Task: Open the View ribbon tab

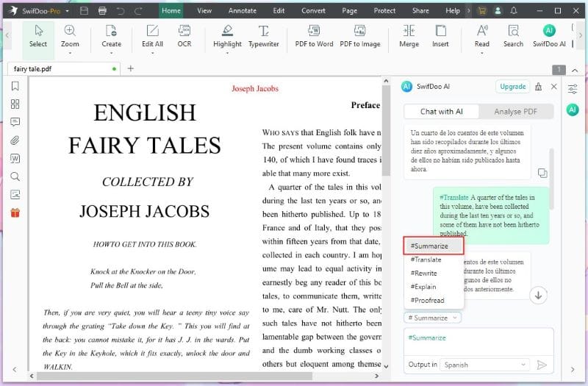Action: 204,11
